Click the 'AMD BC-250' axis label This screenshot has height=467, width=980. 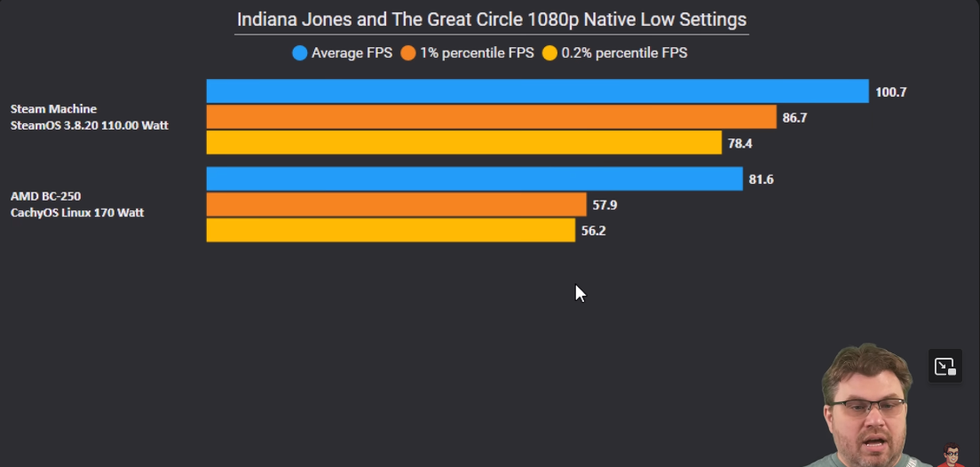(x=45, y=196)
